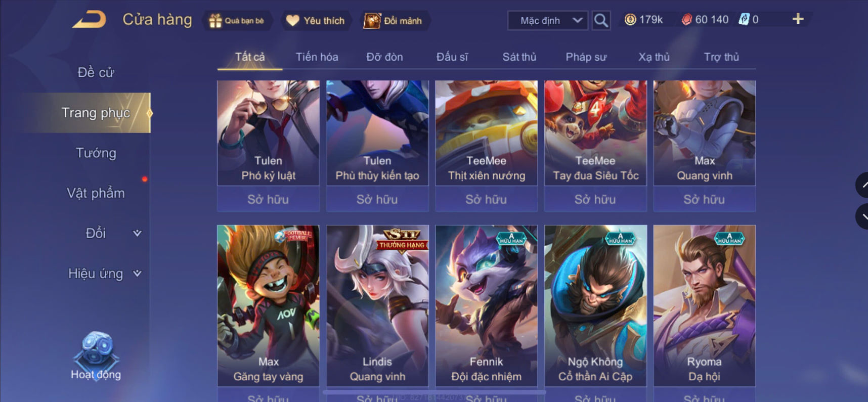Switch to the Pháp sư tab

coord(586,57)
